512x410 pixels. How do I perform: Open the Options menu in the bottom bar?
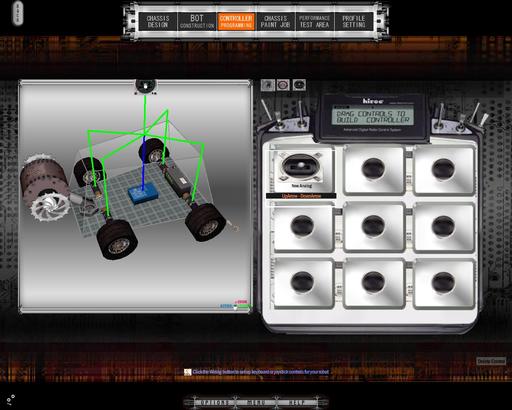point(214,403)
